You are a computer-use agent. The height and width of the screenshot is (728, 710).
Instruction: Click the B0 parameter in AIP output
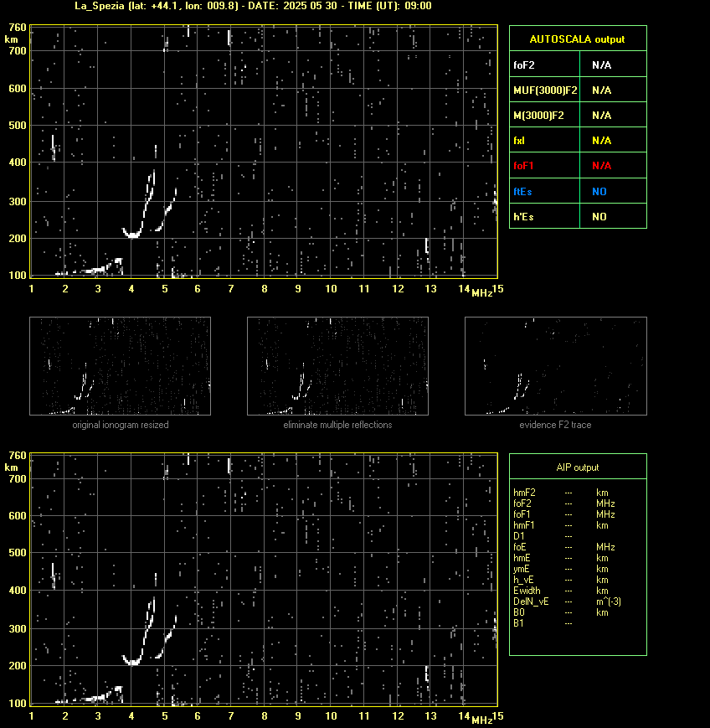pyautogui.click(x=519, y=612)
